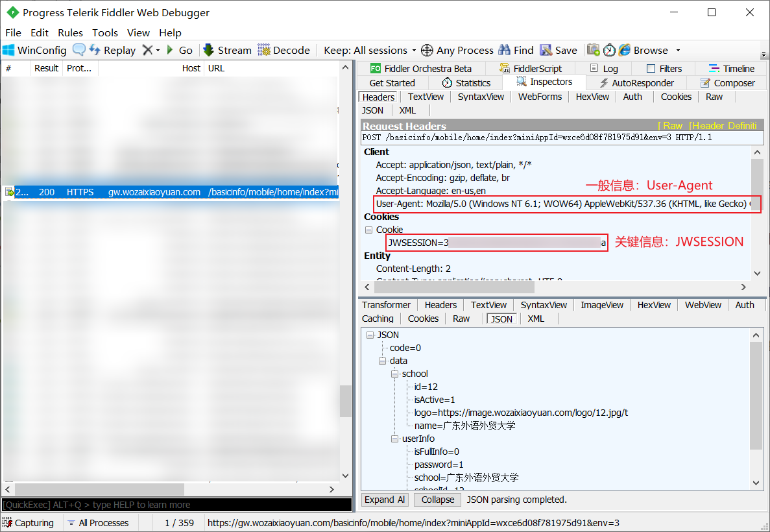Click the Any Process target icon
This screenshot has width=770, height=532.
click(427, 50)
